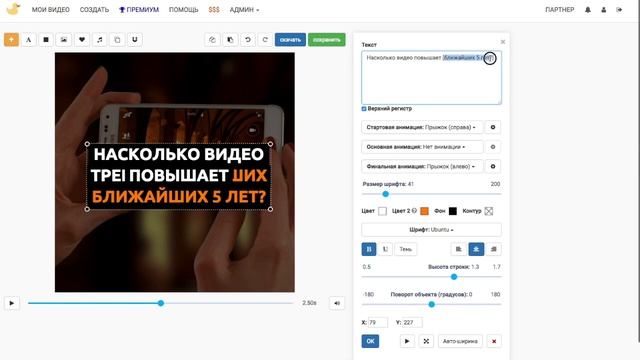Open the СОЗДАТЬ menu item

[94, 10]
